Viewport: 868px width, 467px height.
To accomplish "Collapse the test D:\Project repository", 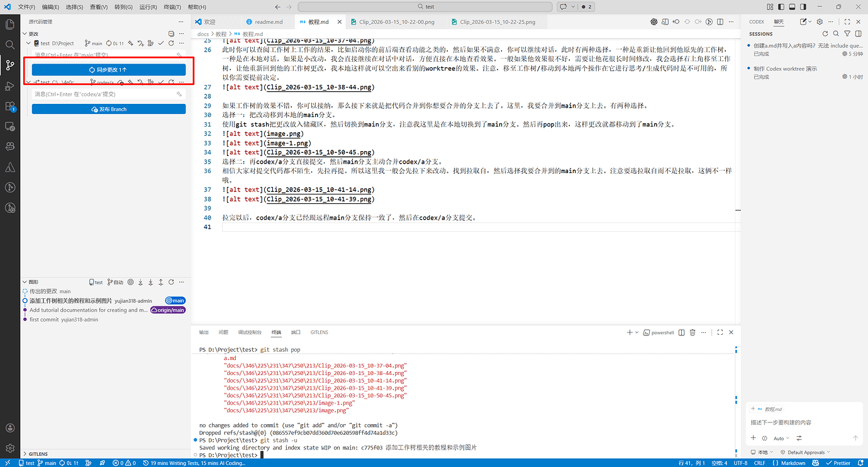I will pos(30,43).
